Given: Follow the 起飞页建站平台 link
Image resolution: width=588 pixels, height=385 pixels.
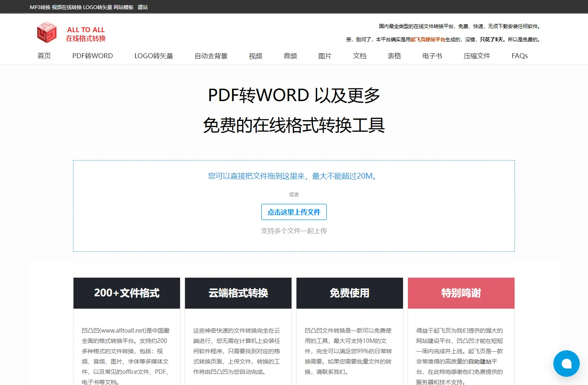Looking at the screenshot, I should 428,40.
